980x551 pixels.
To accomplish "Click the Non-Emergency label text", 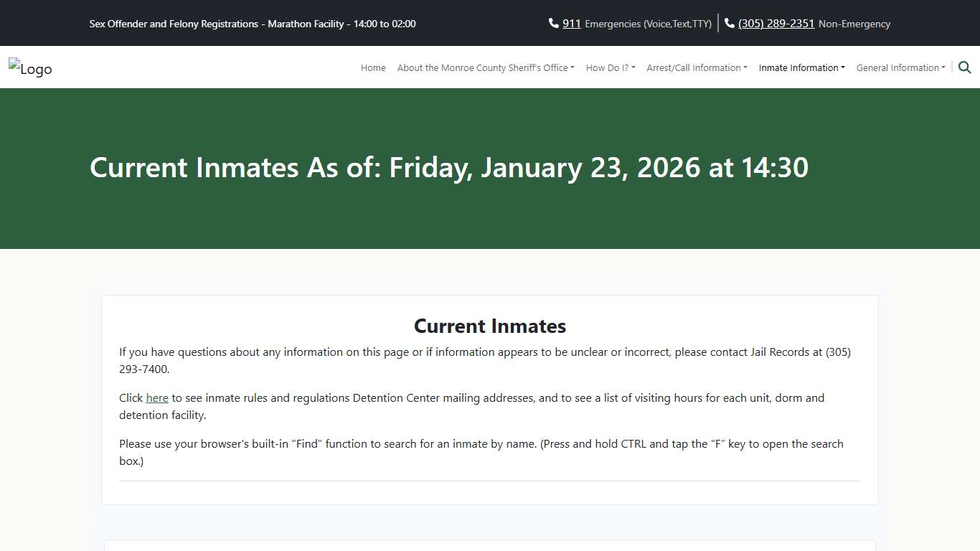I will coord(854,24).
